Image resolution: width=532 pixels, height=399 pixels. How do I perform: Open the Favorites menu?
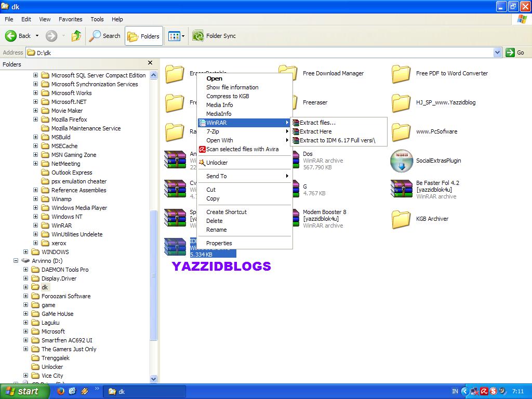(71, 19)
